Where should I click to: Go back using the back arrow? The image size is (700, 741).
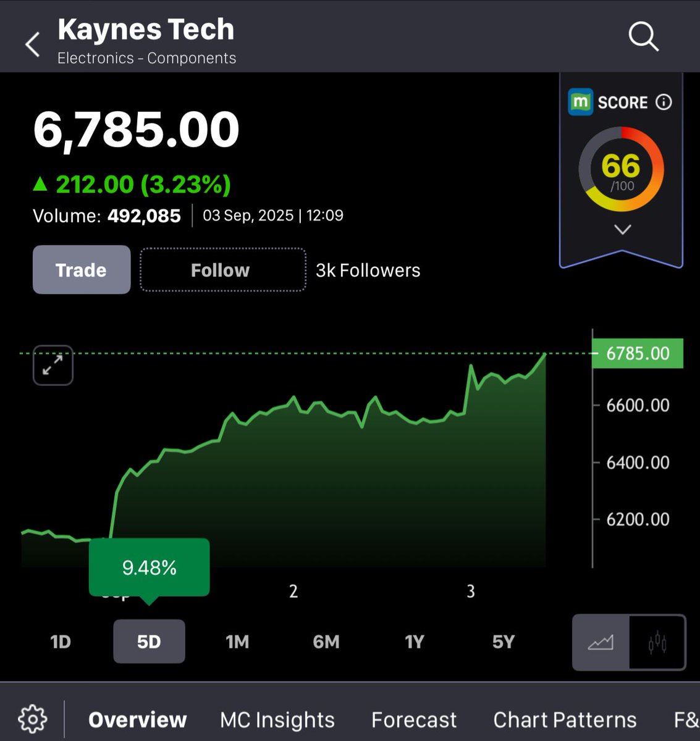tap(33, 44)
